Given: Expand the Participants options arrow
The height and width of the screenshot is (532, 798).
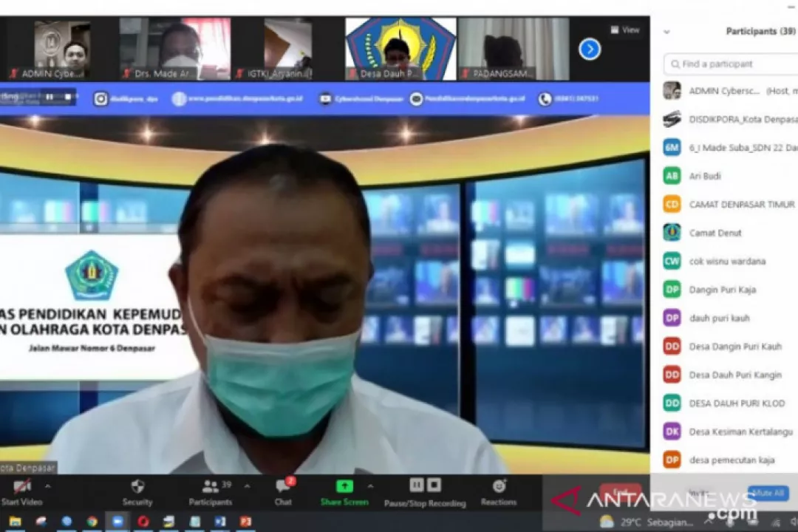Looking at the screenshot, I should 247,486.
